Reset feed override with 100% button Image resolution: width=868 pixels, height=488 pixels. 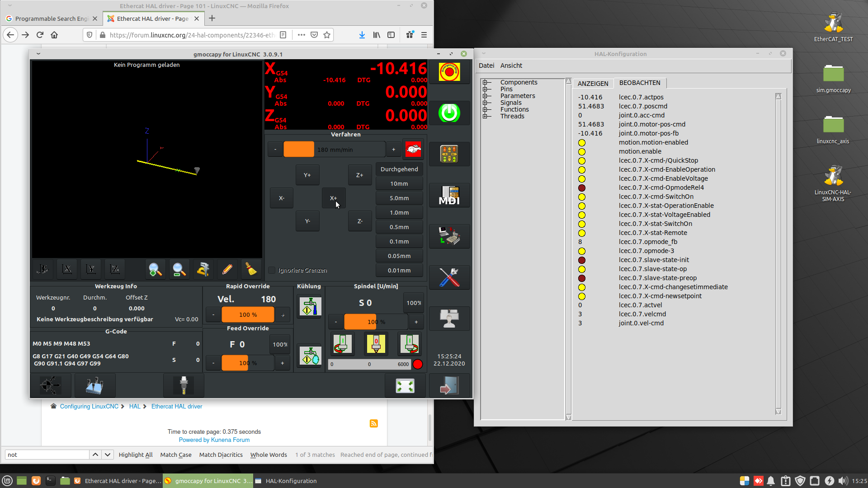280,344
